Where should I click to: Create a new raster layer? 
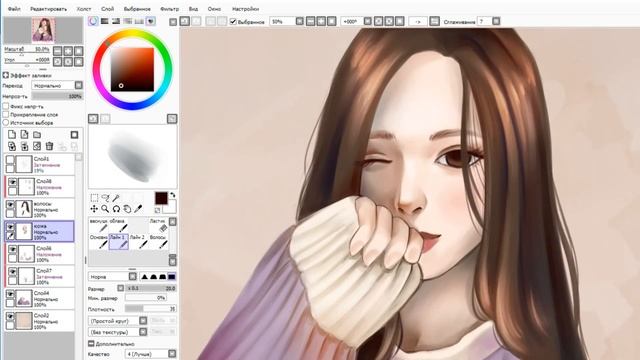click(x=12, y=135)
